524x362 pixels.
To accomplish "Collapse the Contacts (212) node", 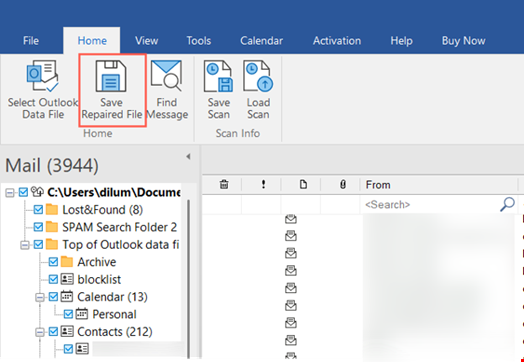I will point(40,332).
